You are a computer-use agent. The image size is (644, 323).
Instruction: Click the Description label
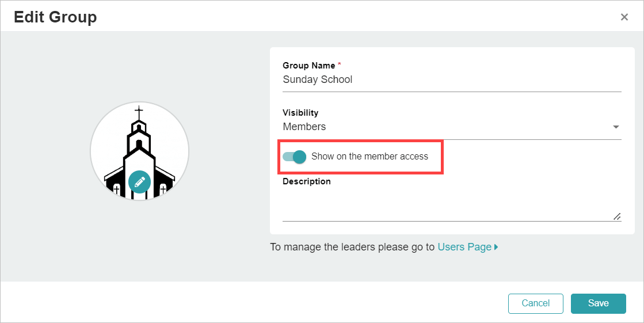[306, 181]
